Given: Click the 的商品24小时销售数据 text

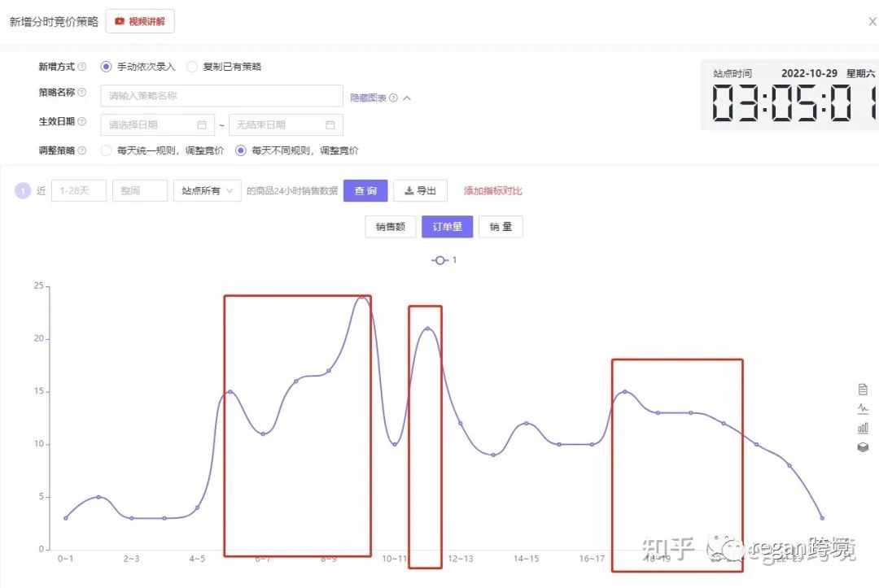Looking at the screenshot, I should coord(292,191).
